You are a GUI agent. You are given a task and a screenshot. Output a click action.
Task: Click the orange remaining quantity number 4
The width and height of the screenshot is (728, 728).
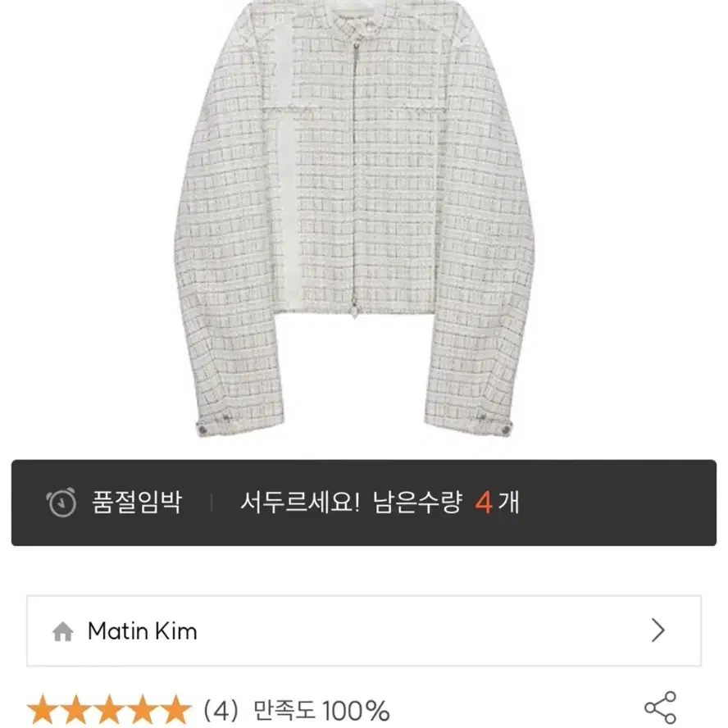pos(484,503)
